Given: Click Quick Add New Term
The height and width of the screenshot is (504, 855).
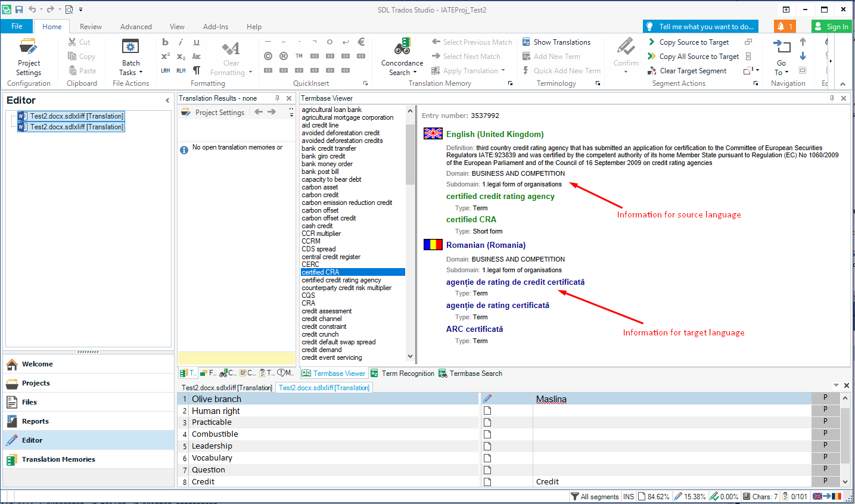Looking at the screenshot, I should click(561, 71).
